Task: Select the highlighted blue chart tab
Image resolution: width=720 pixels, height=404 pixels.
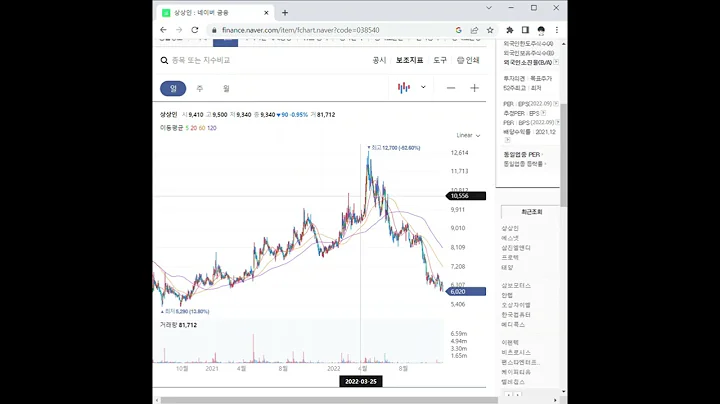Action: (225, 42)
